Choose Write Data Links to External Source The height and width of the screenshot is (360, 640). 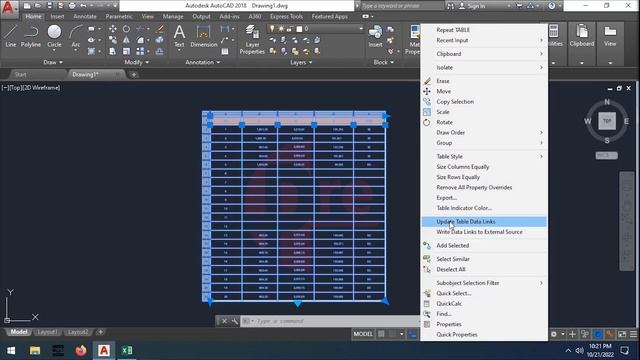(x=484, y=232)
